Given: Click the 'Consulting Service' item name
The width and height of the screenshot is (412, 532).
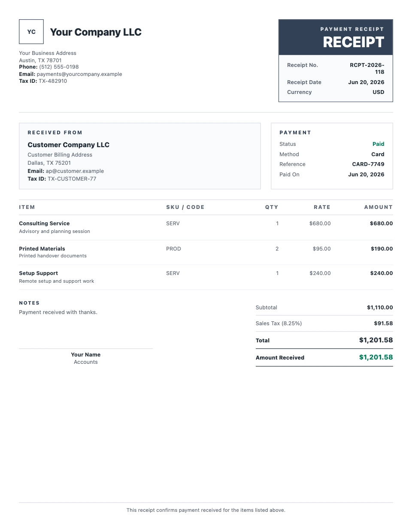Looking at the screenshot, I should tap(44, 224).
